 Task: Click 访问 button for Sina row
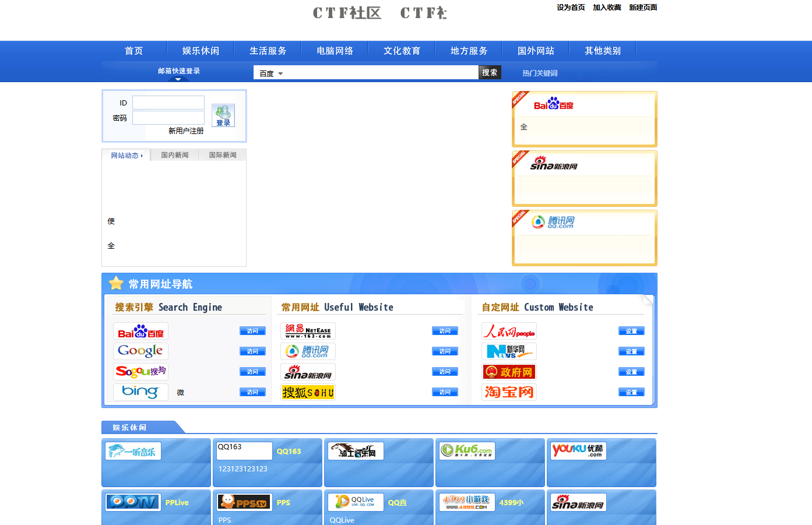(x=445, y=372)
